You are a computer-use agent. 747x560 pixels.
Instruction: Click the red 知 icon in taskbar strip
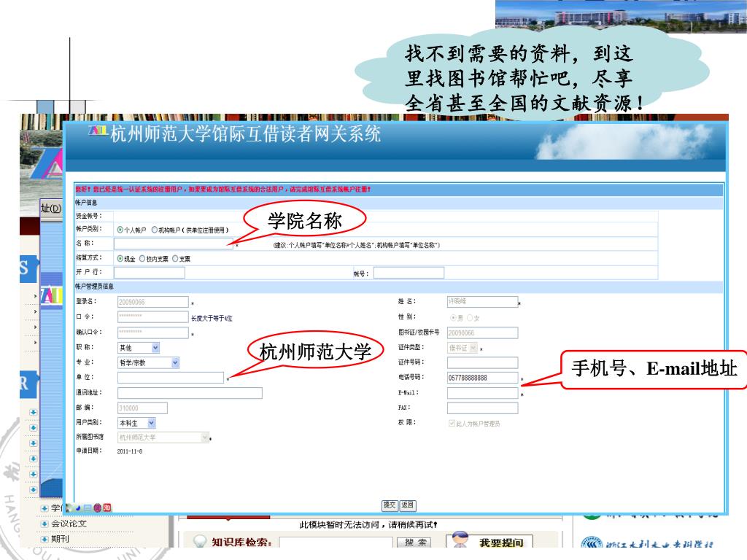(x=107, y=507)
